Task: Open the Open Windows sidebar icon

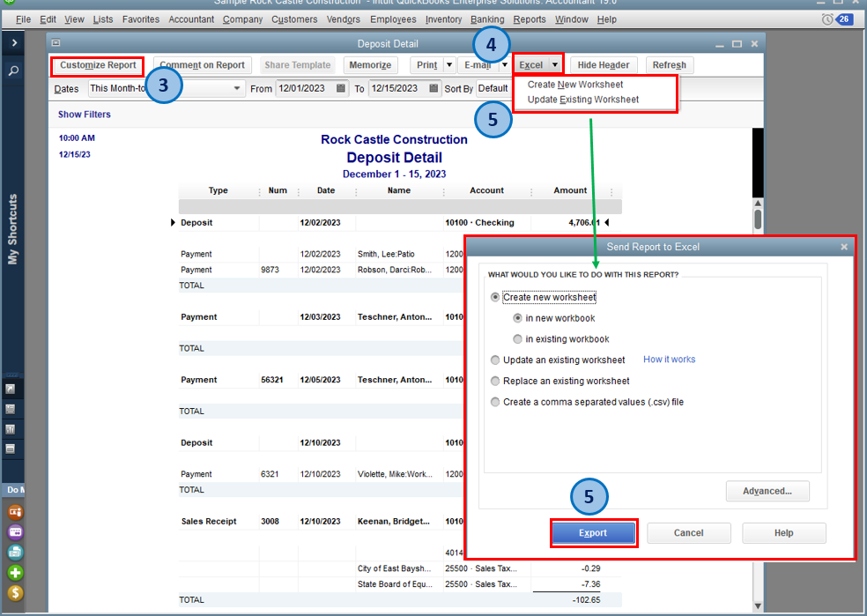Action: tap(10, 449)
